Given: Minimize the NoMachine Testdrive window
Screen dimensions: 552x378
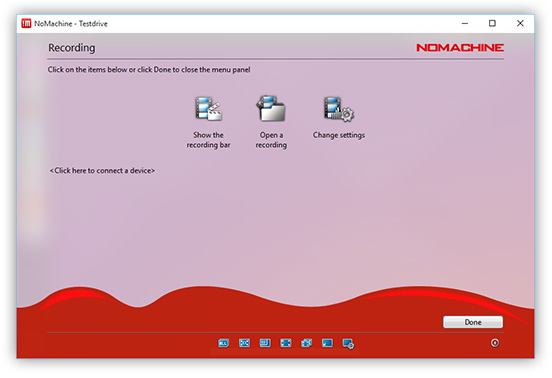Looking at the screenshot, I should 465,23.
